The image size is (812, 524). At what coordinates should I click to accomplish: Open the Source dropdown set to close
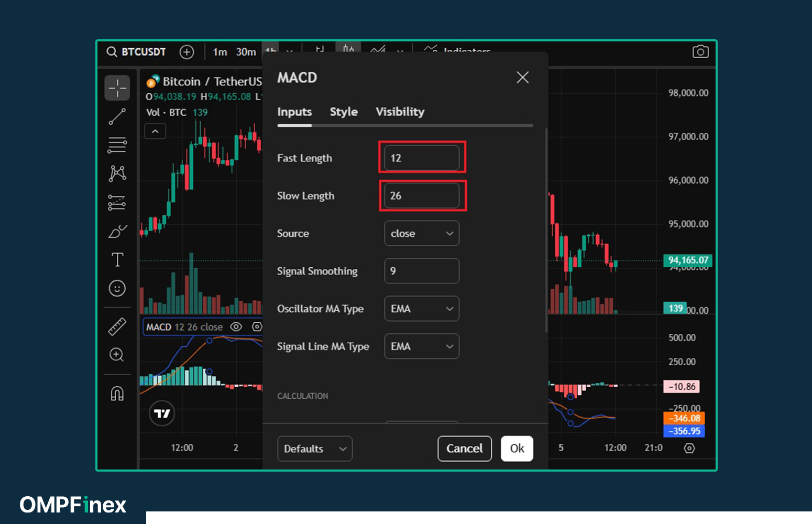[x=421, y=234]
